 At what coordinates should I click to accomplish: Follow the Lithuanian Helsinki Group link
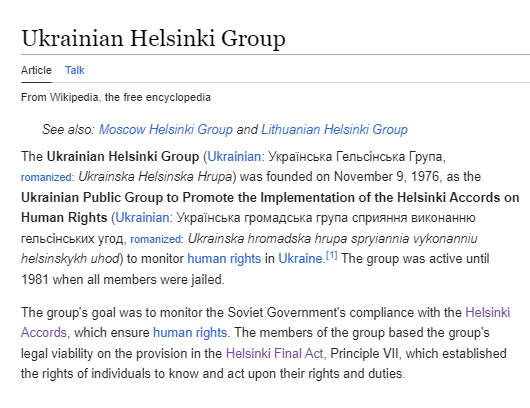334,129
